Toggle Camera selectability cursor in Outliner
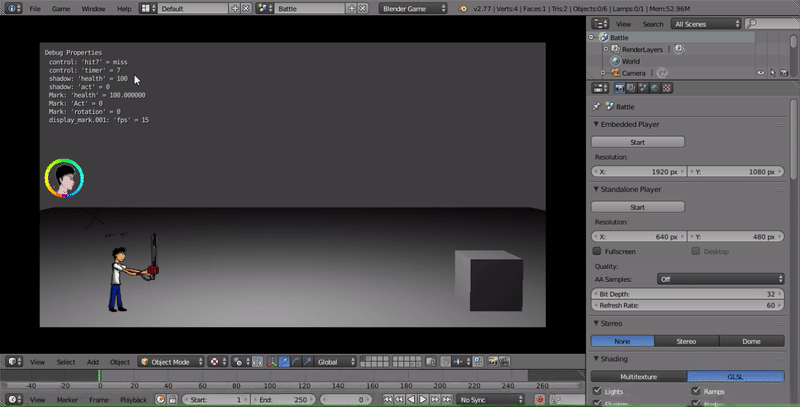The width and height of the screenshot is (800, 407). (x=772, y=73)
